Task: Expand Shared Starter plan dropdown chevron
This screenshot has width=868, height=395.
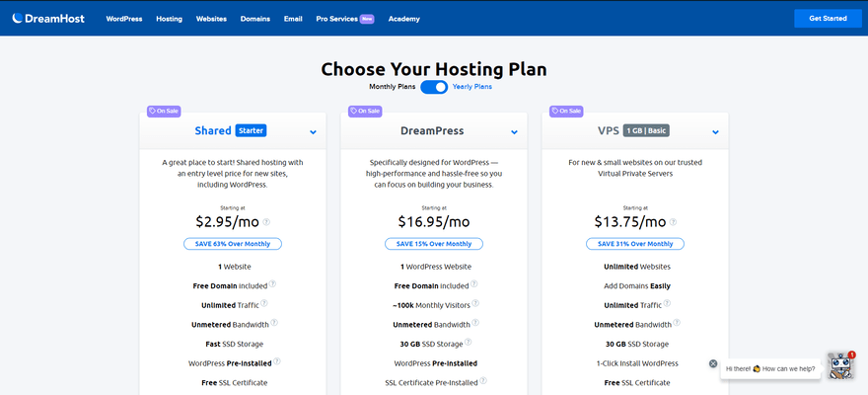Action: [x=313, y=132]
